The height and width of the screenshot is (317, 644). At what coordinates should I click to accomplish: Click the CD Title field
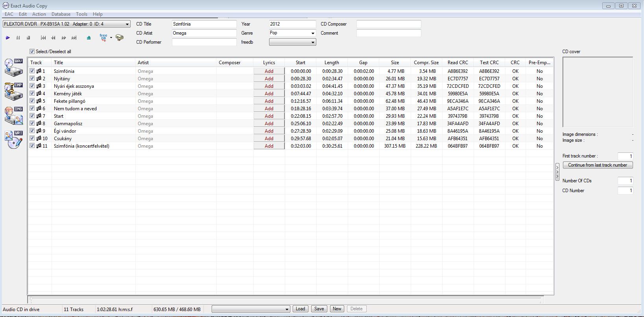[204, 24]
